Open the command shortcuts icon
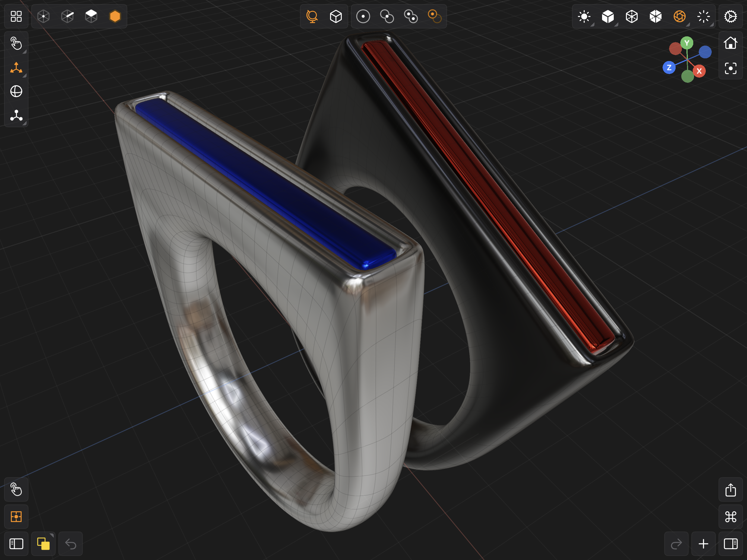747x560 pixels. click(x=730, y=517)
